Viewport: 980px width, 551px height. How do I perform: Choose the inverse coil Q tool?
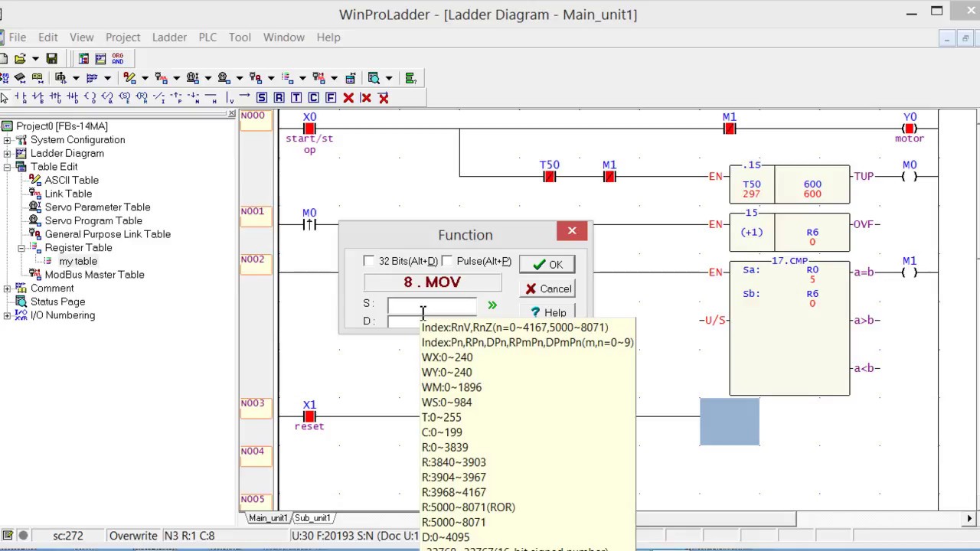(x=107, y=97)
